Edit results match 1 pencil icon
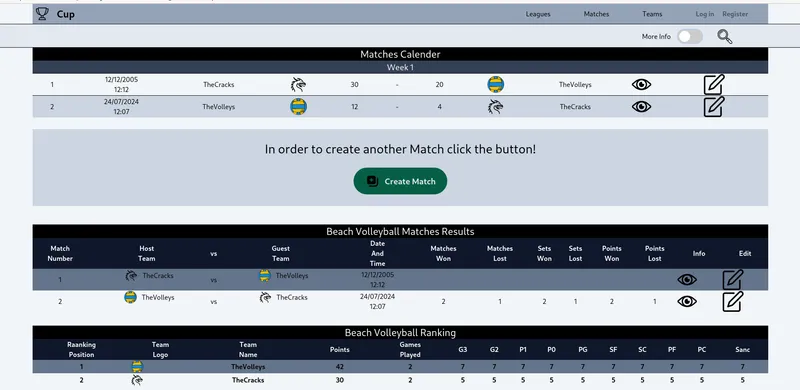 [x=733, y=280]
